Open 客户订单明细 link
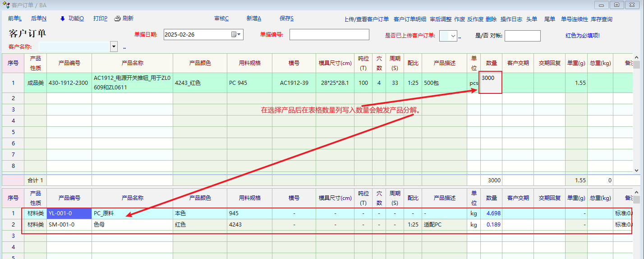This screenshot has height=259, width=644. tap(409, 19)
